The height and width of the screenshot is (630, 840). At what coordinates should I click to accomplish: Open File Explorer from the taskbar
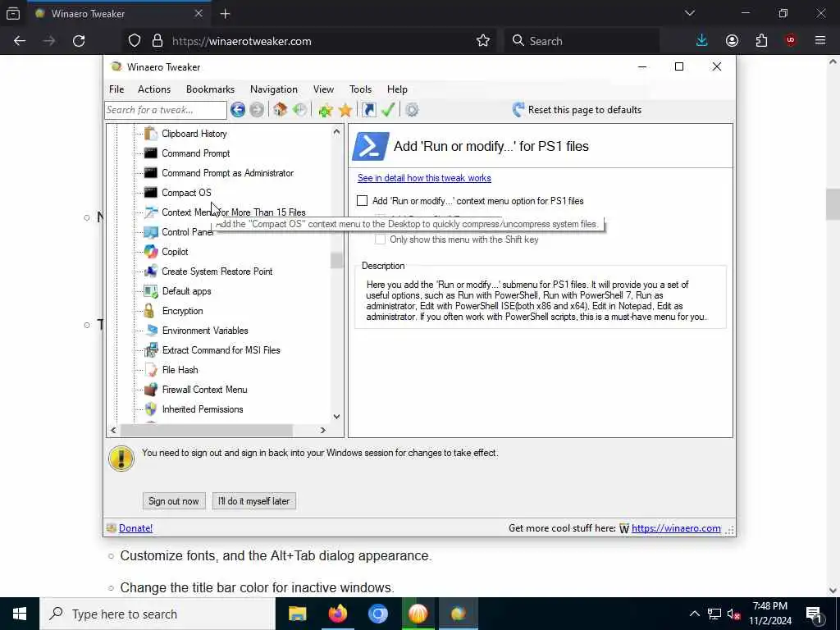297,614
